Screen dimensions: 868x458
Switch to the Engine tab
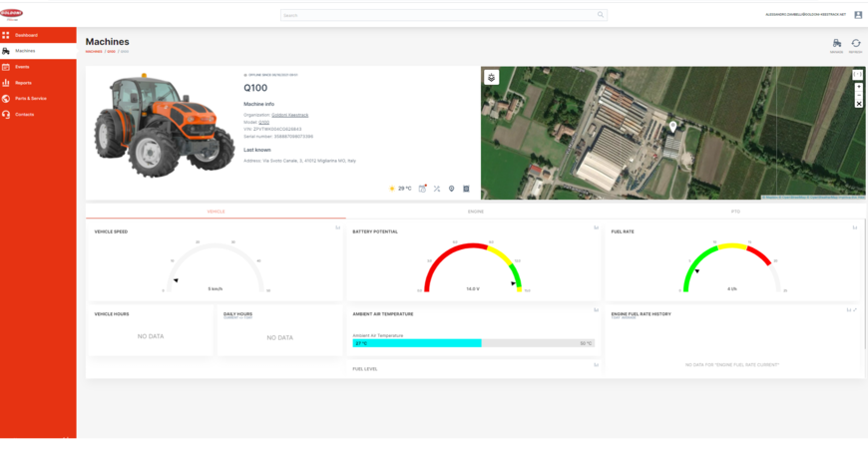click(x=475, y=212)
